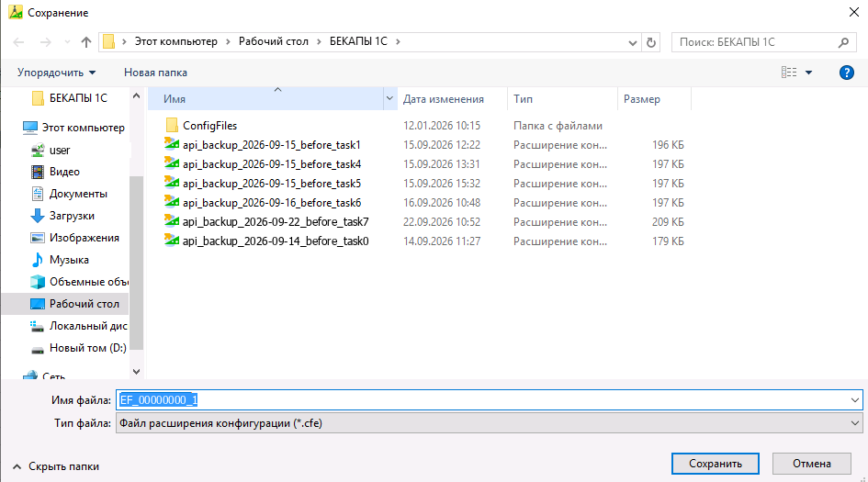Open the Упорядочить menu
Image resolution: width=868 pixels, height=482 pixels.
56,73
